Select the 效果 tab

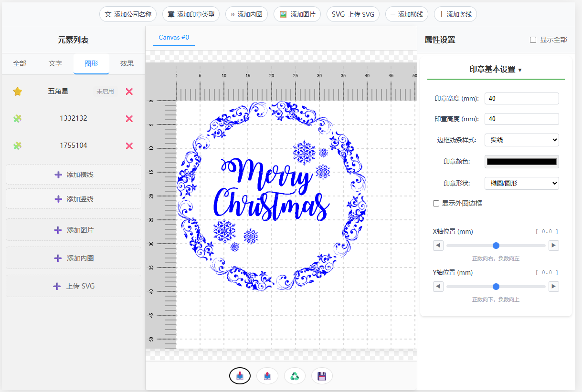[127, 63]
